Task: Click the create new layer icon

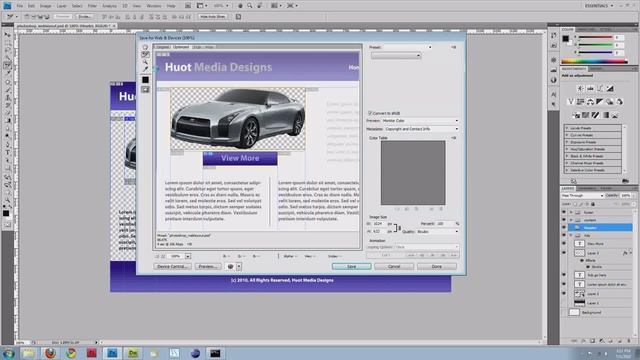Action: coord(620,340)
